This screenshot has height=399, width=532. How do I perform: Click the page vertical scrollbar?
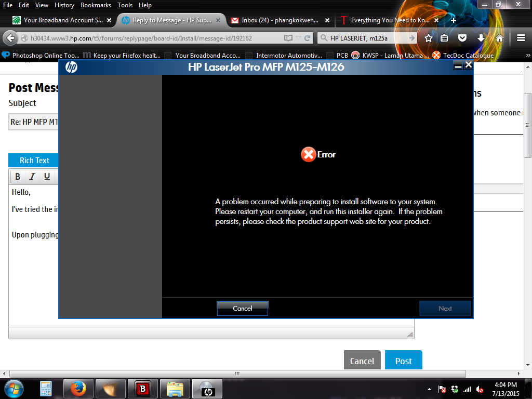[x=527, y=125]
